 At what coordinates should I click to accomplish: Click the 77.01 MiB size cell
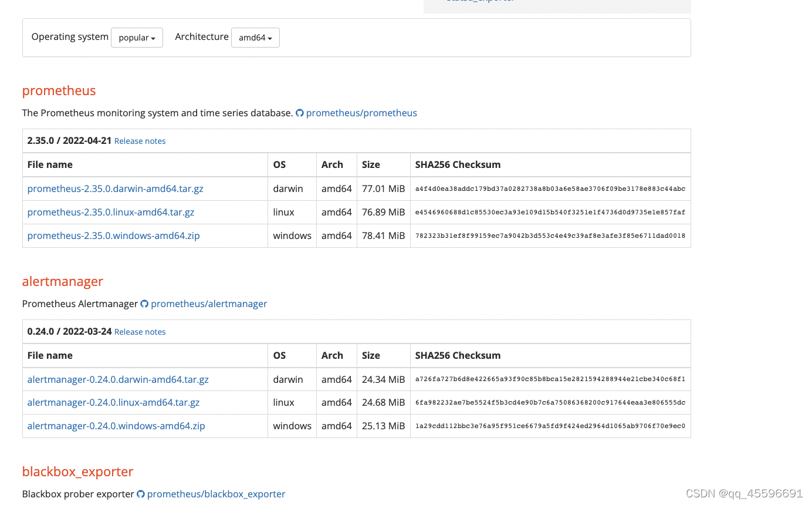point(384,188)
